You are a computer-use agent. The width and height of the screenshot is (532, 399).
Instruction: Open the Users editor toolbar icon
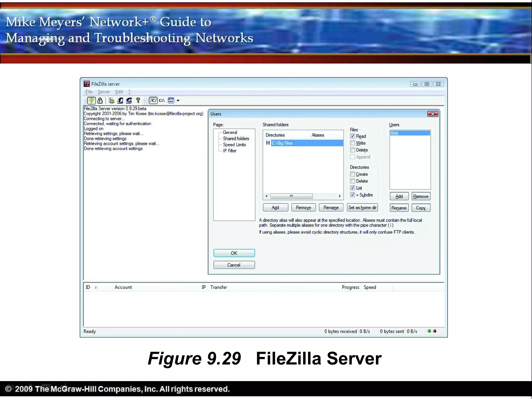[120, 100]
